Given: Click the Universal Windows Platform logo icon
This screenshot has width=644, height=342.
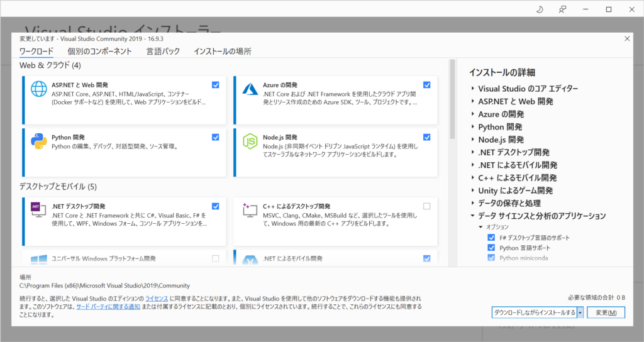Looking at the screenshot, I should [x=38, y=260].
